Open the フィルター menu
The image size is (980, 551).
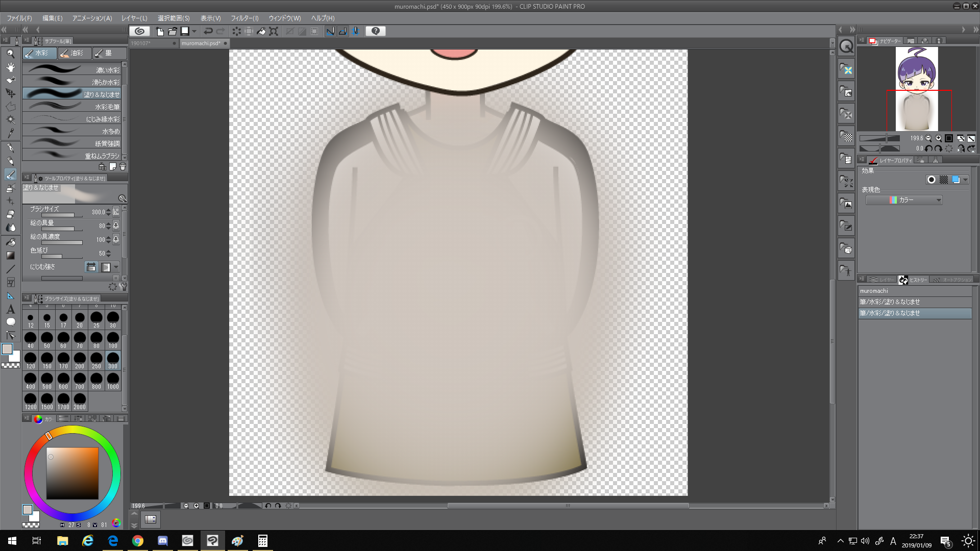point(244,18)
